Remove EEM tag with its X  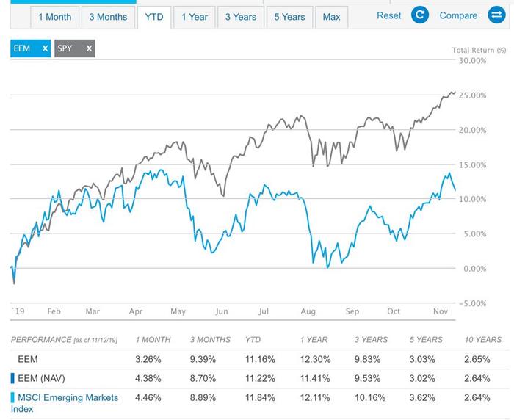pyautogui.click(x=46, y=48)
